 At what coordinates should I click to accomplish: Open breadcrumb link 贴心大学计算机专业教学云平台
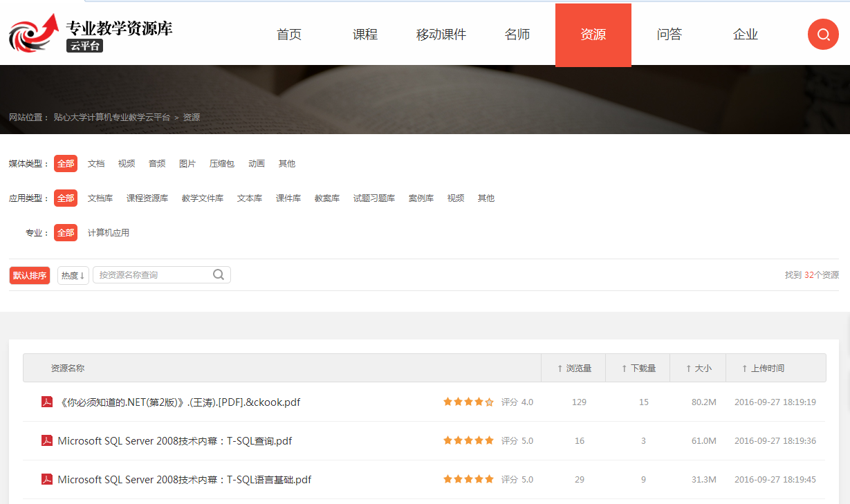[112, 118]
